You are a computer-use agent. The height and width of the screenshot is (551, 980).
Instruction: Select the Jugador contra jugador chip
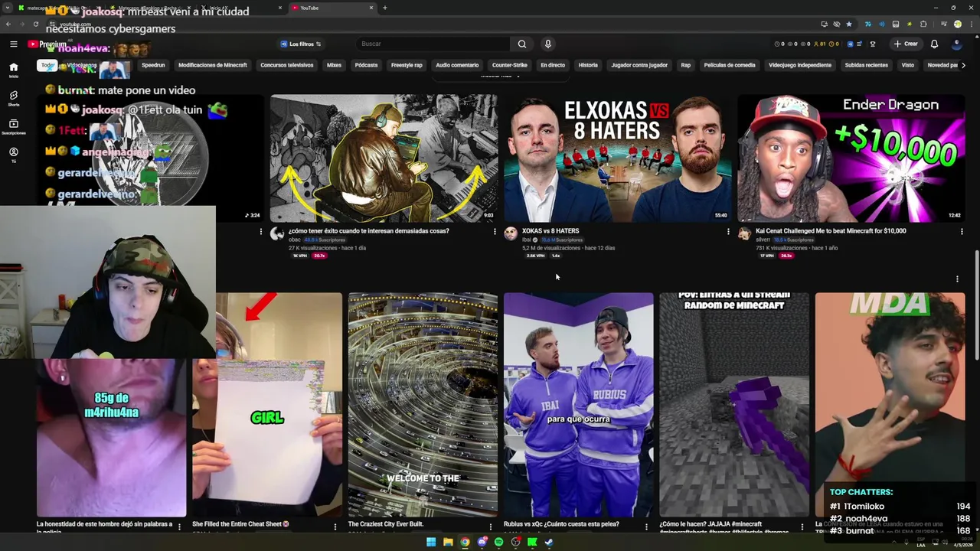[639, 65]
